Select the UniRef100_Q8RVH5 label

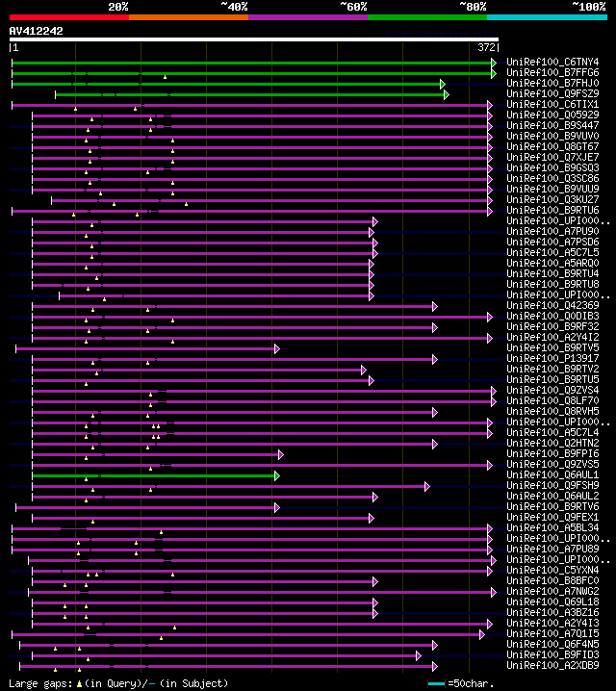click(552, 411)
